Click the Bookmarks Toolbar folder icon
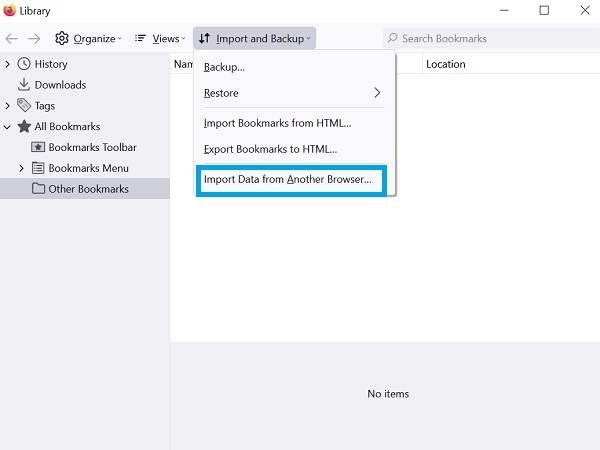600x450 pixels. [x=38, y=147]
